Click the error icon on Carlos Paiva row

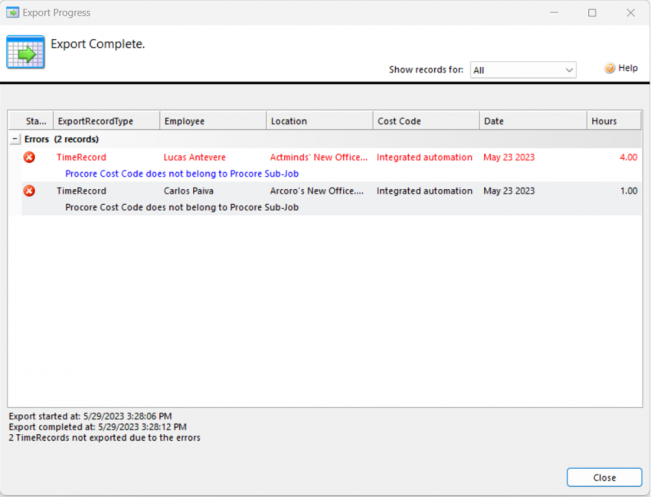29,191
